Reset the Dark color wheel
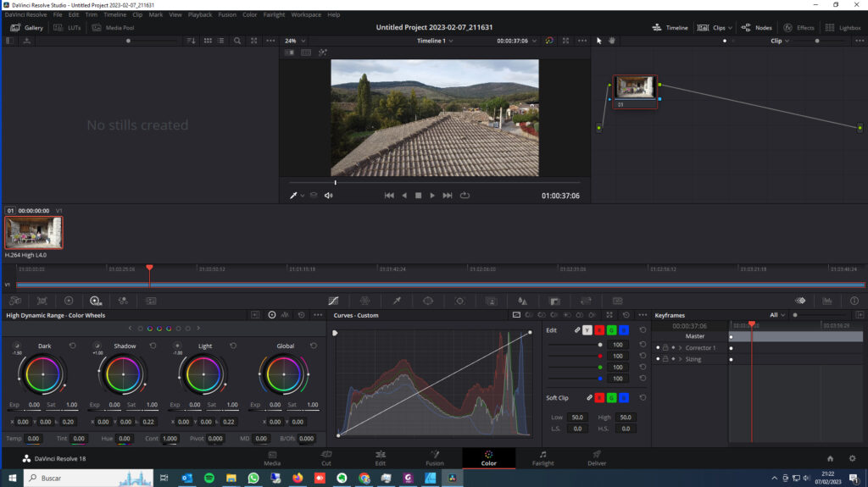Viewport: 868px width, 487px height. 73,346
